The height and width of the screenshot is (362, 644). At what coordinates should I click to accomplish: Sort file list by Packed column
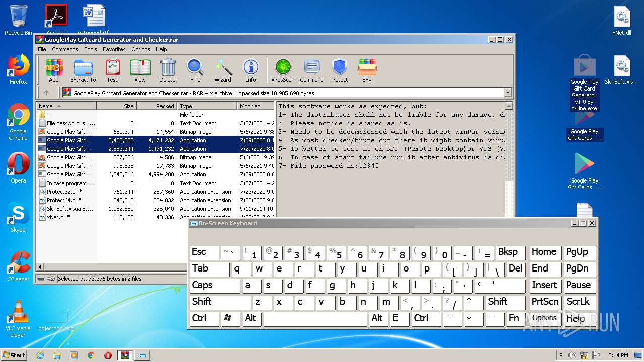coord(156,106)
